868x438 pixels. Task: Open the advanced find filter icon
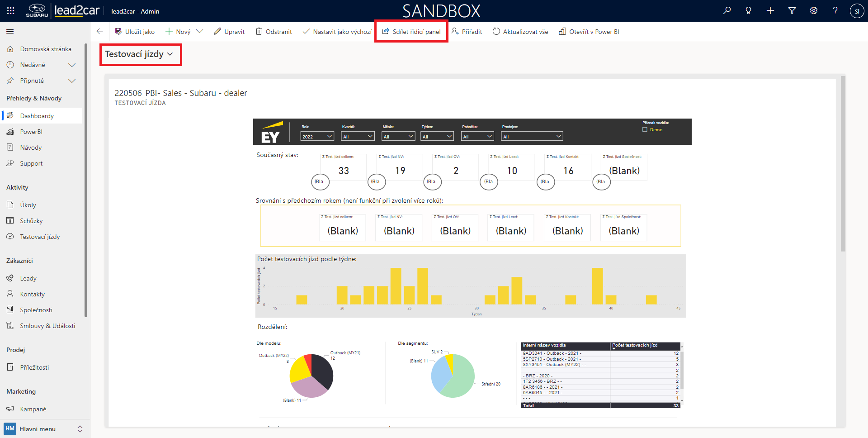792,11
